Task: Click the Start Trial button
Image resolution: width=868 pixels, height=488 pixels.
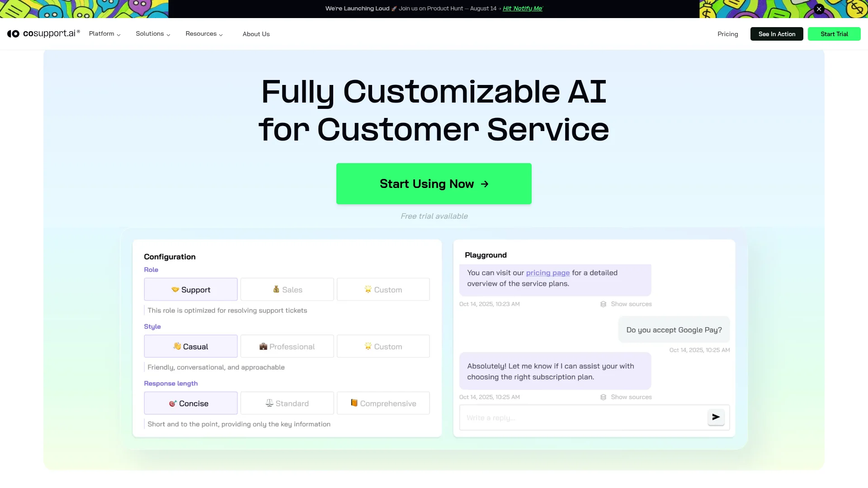Action: tap(834, 33)
